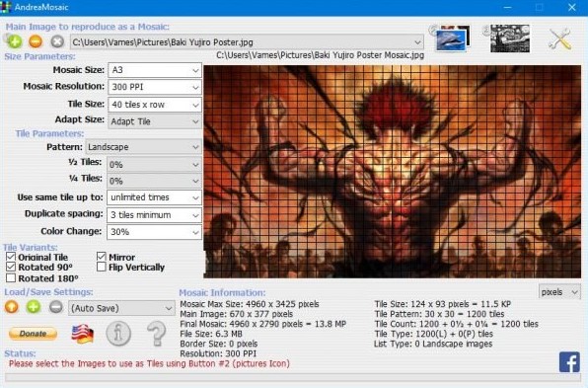Click the language flags icon
The height and width of the screenshot is (388, 588).
tap(83, 334)
